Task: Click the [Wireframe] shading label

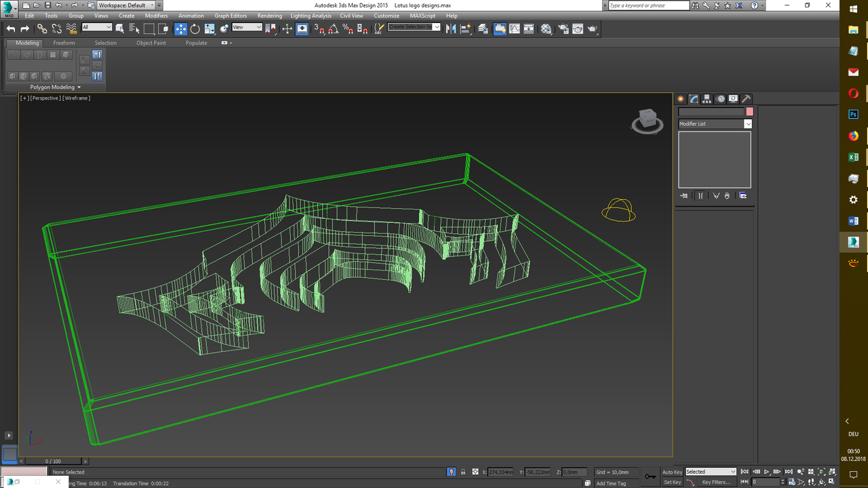Action: tap(76, 98)
